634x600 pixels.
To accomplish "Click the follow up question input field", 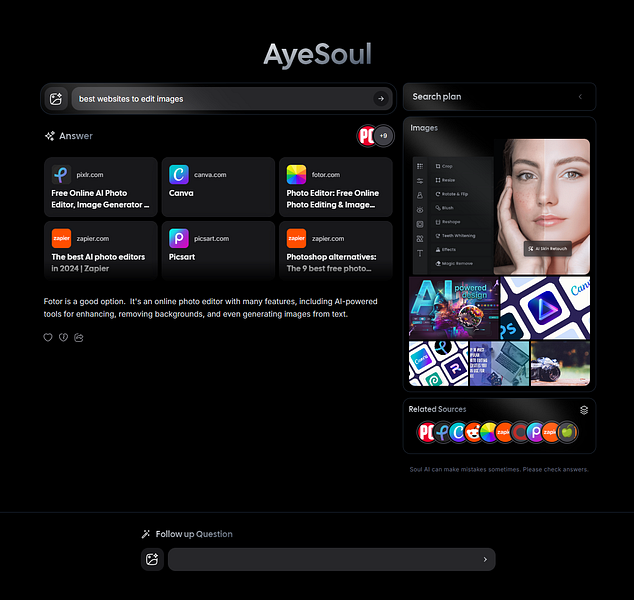I will click(332, 559).
